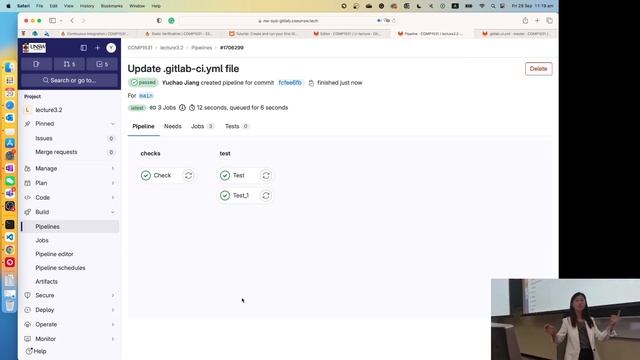Delete this pipeline
This screenshot has height=360, width=640.
538,69
